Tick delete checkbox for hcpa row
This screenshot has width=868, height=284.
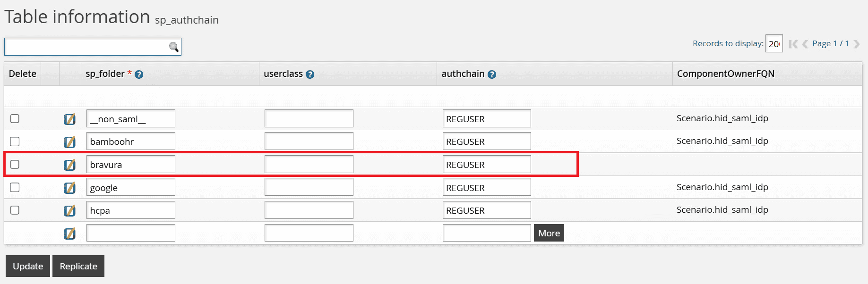(15, 210)
